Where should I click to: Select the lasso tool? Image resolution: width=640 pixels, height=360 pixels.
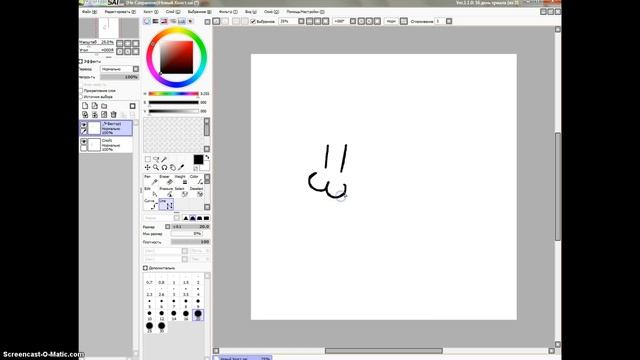click(x=156, y=159)
